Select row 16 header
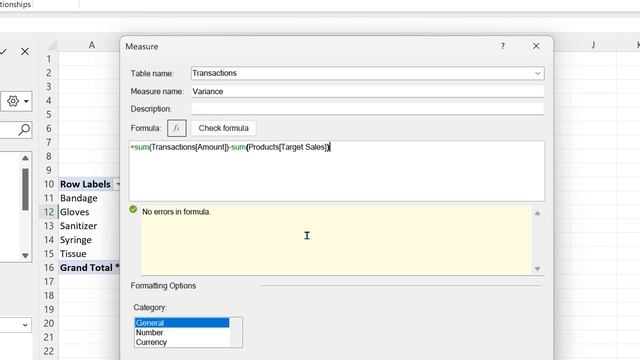 49,267
